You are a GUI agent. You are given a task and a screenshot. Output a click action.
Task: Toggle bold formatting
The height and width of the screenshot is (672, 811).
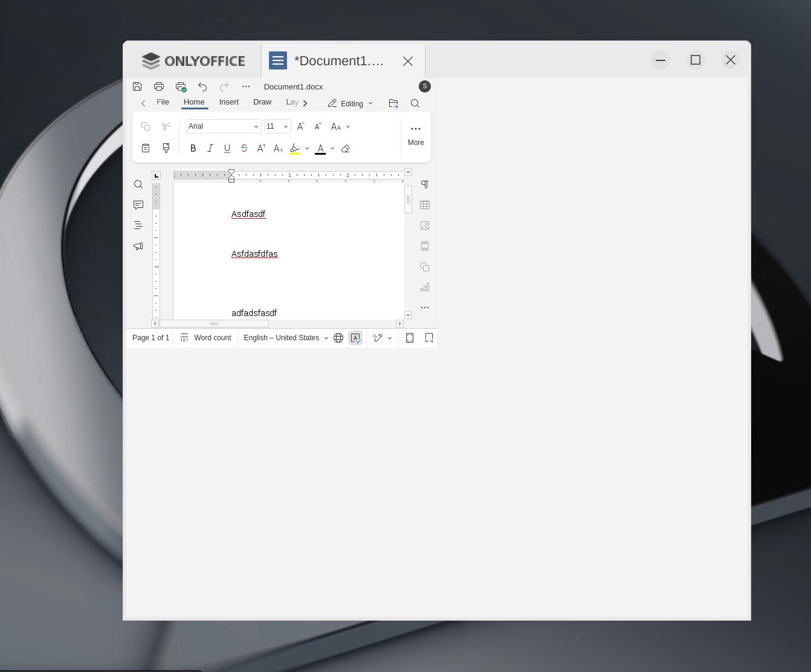tap(193, 149)
